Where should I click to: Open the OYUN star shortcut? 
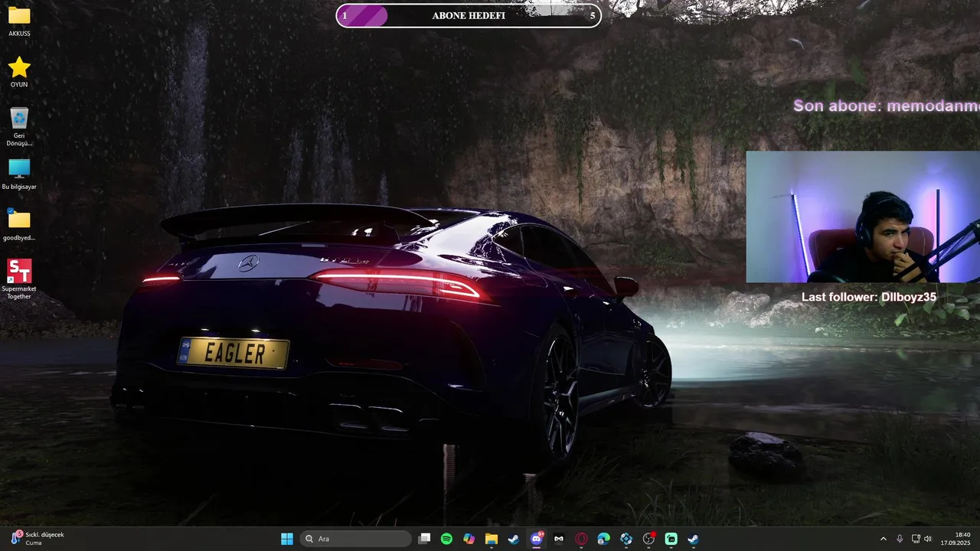click(19, 72)
